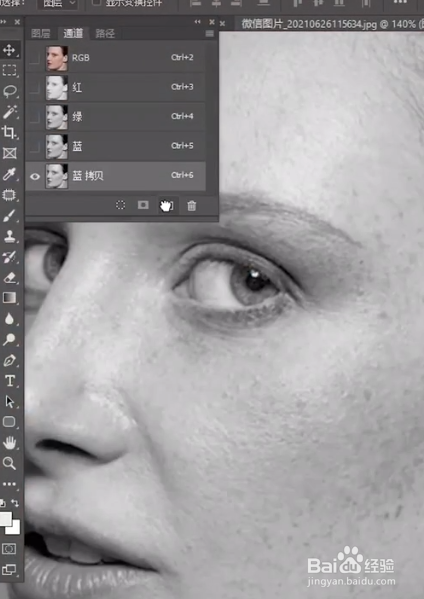Image resolution: width=424 pixels, height=599 pixels.
Task: Select the History Brush tool
Action: 9,257
